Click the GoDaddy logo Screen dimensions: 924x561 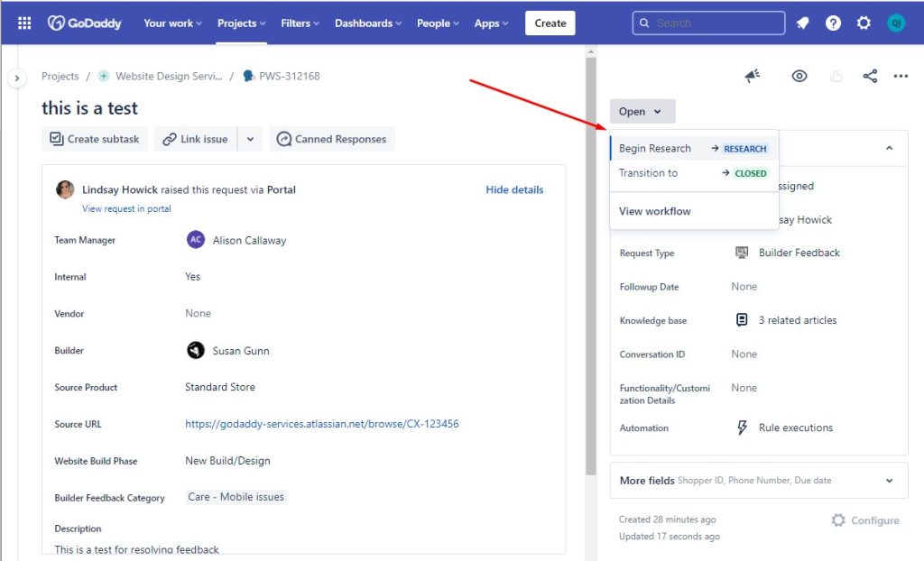point(84,23)
